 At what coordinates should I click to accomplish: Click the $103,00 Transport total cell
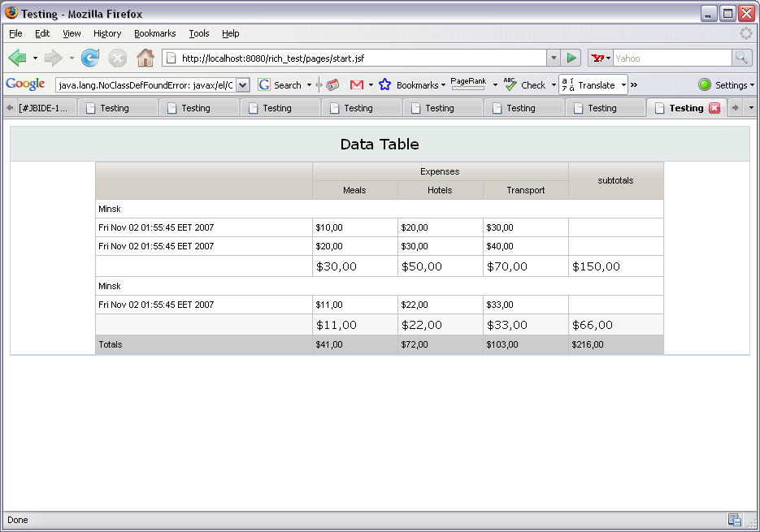pos(525,344)
